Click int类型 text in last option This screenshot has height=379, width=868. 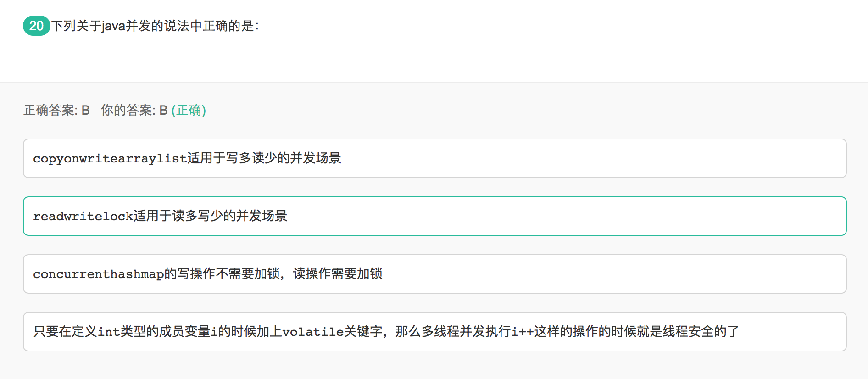coord(122,331)
